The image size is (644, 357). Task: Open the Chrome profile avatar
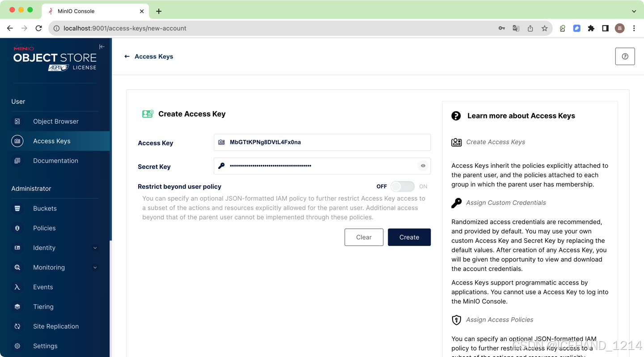point(620,28)
